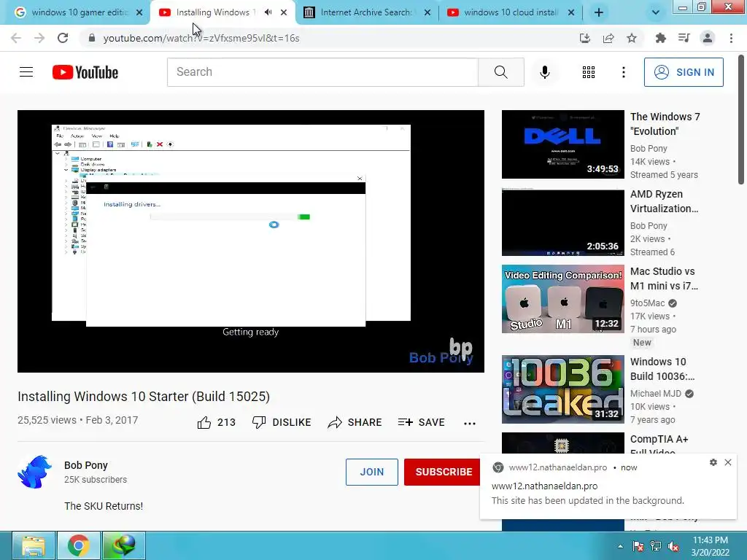
Task: Open a new tab with the plus button
Action: pyautogui.click(x=599, y=13)
